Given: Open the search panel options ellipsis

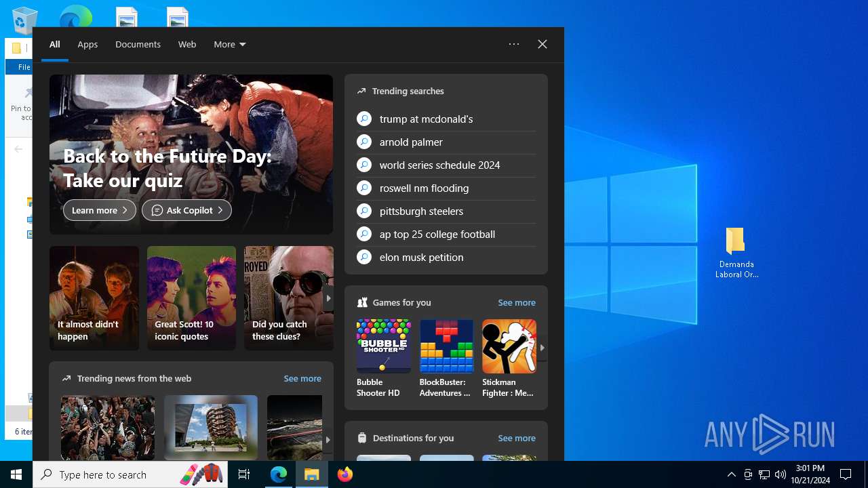Looking at the screenshot, I should (x=514, y=44).
